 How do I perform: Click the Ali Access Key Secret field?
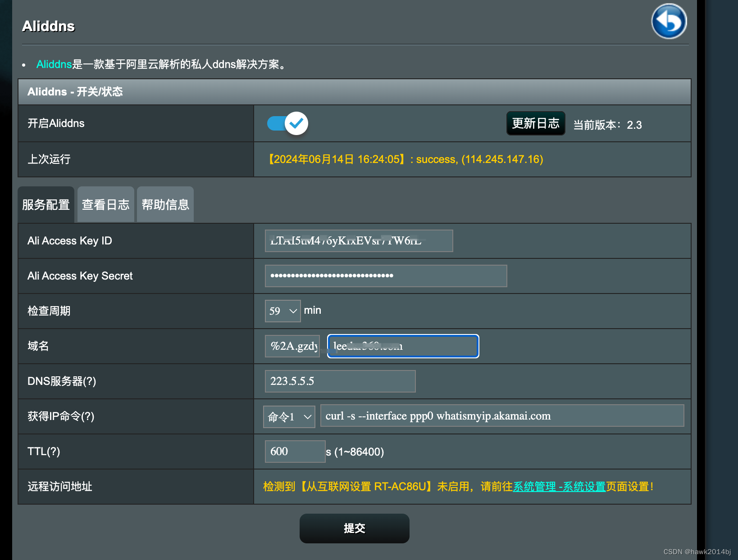point(385,276)
